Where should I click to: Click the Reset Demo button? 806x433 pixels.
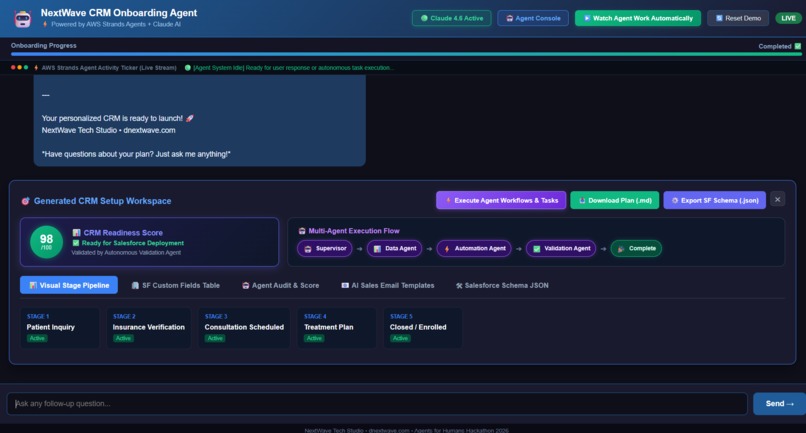point(738,18)
